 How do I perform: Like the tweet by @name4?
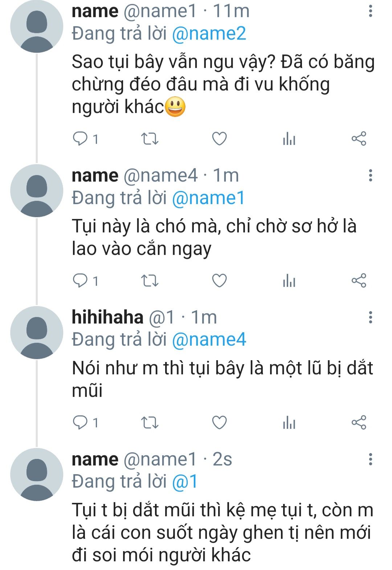click(x=219, y=281)
